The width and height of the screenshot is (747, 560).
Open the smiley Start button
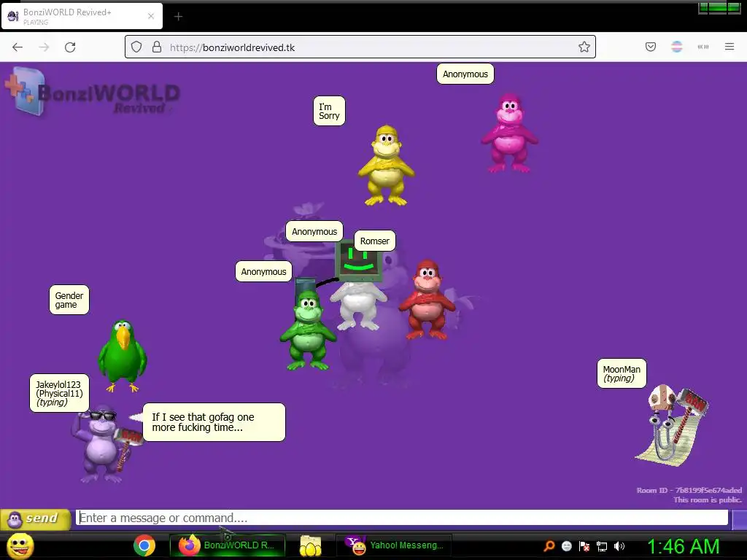(20, 545)
